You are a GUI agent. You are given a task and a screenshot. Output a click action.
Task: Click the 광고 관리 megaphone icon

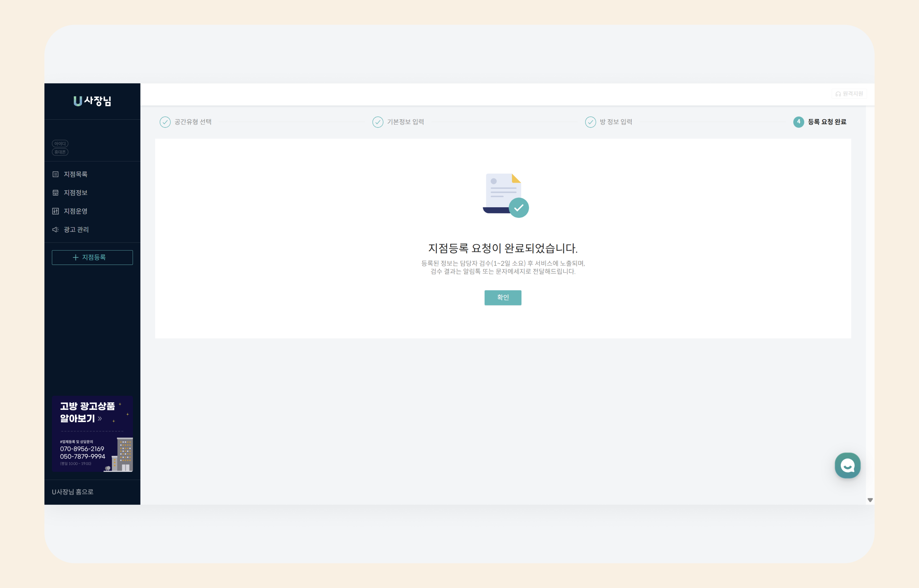coord(55,230)
